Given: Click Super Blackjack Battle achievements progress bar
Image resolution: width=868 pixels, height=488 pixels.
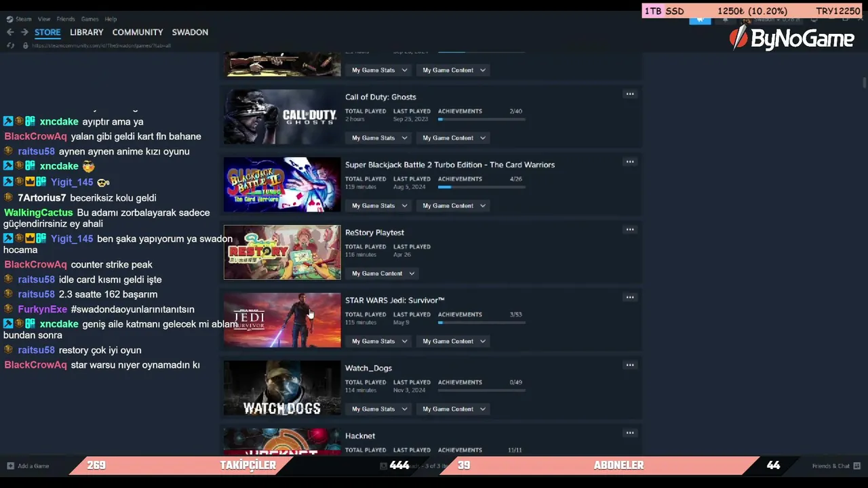Looking at the screenshot, I should (x=481, y=187).
